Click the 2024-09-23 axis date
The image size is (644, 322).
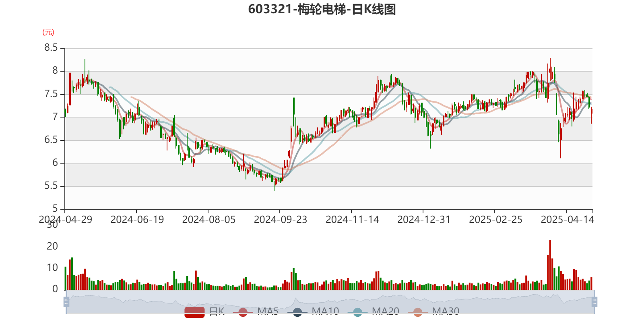pos(281,220)
